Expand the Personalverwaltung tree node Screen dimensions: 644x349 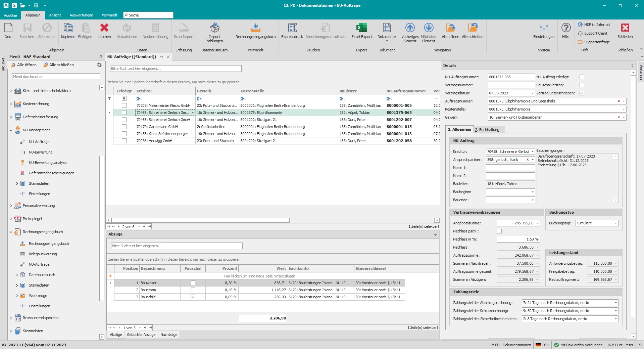pyautogui.click(x=11, y=206)
